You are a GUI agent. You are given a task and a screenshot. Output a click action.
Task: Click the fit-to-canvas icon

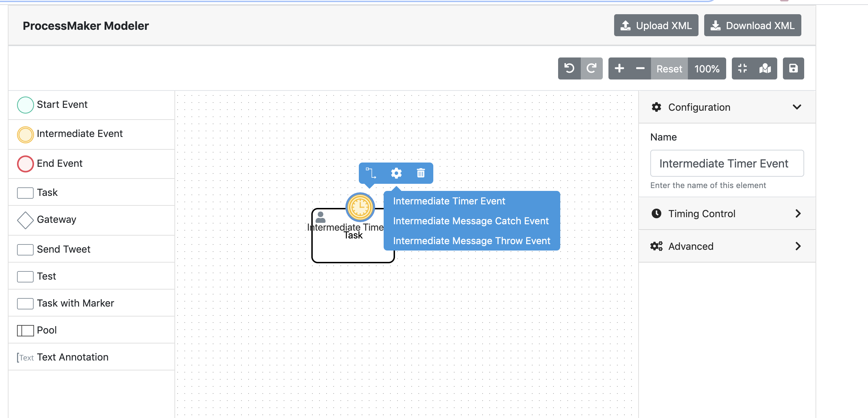pyautogui.click(x=743, y=68)
